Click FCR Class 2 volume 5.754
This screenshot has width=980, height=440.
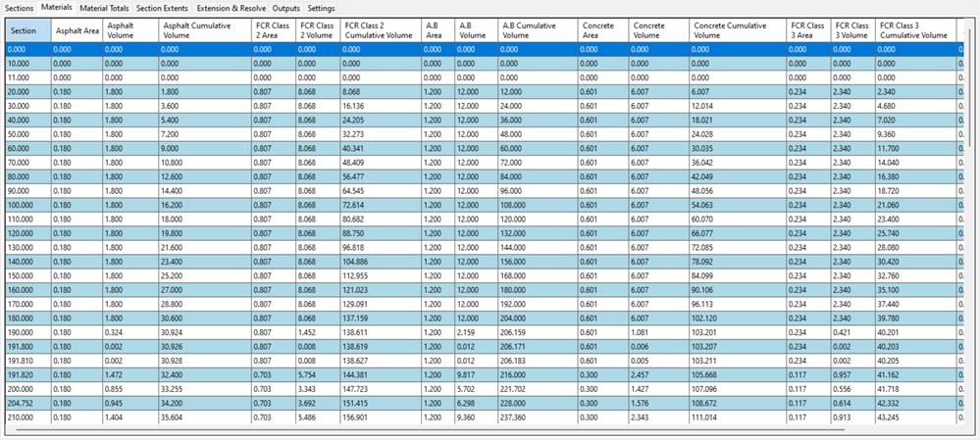(318, 374)
